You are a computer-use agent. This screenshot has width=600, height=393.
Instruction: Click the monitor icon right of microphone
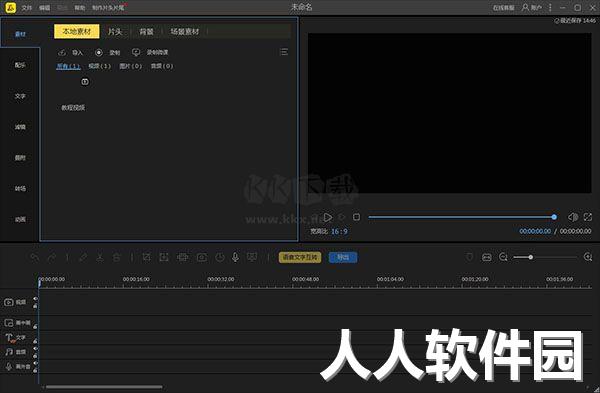coord(252,258)
